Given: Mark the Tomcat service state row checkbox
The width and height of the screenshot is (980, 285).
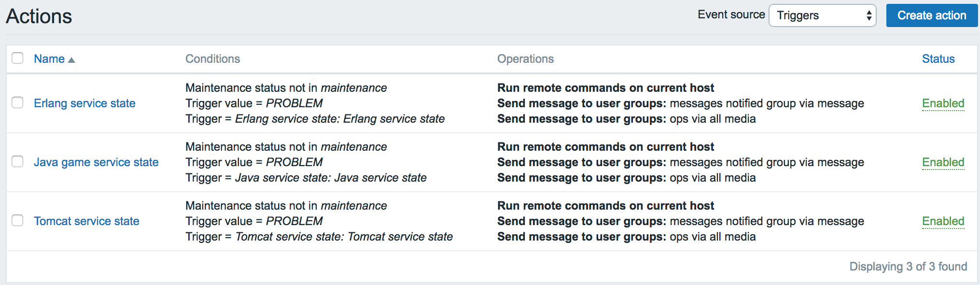Looking at the screenshot, I should coord(17,221).
